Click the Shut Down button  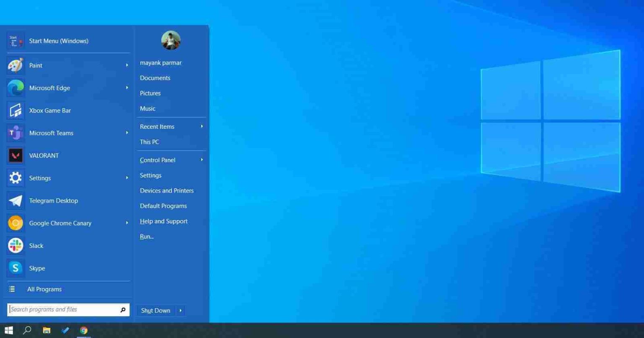pyautogui.click(x=155, y=310)
